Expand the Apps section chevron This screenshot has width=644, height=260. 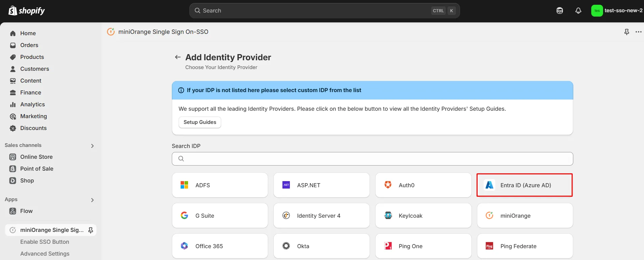tap(92, 200)
